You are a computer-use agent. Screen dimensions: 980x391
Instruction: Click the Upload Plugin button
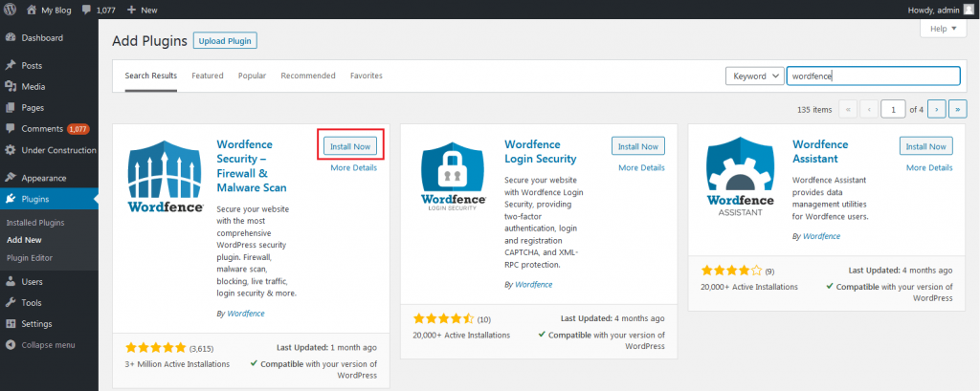point(225,41)
